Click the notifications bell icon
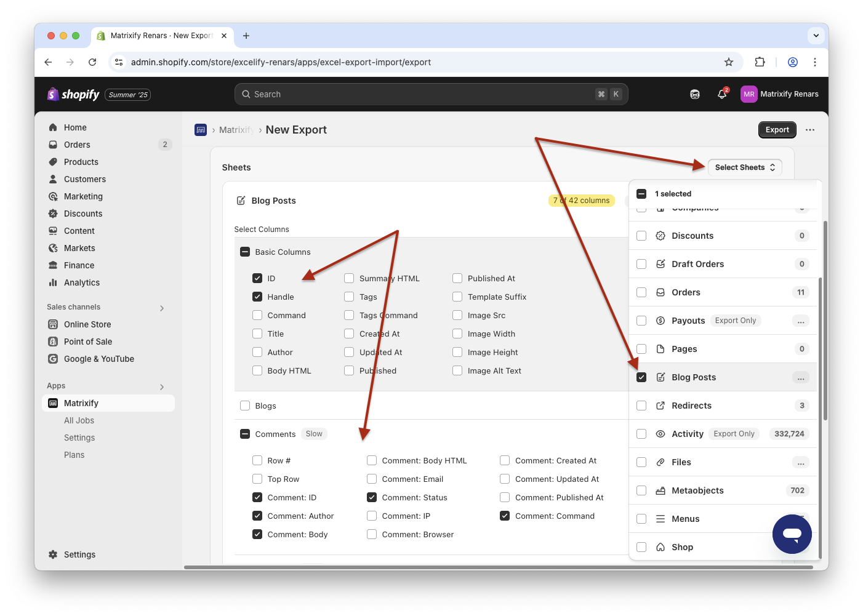This screenshot has width=863, height=616. tap(722, 94)
